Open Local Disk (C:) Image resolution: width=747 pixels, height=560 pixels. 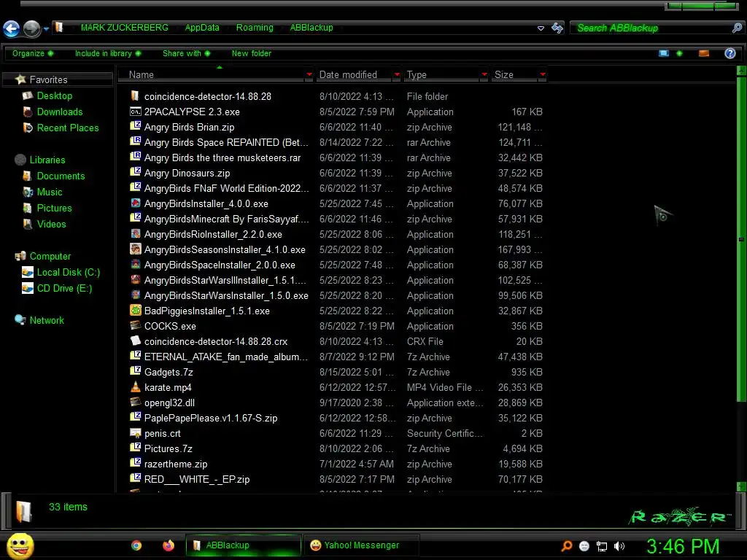click(68, 273)
